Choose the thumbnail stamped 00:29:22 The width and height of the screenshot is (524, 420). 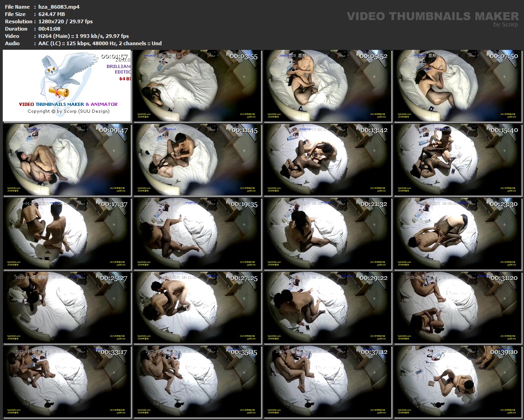point(328,308)
